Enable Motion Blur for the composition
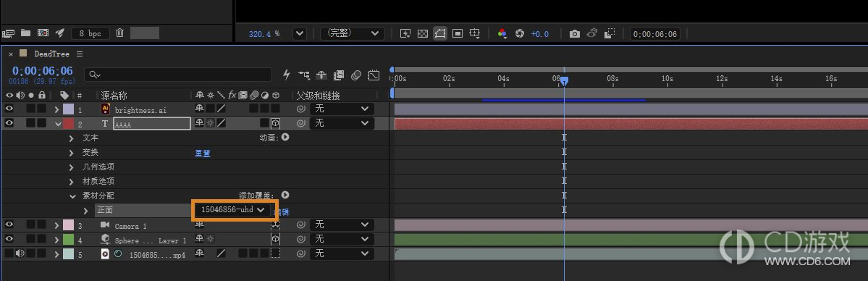This screenshot has height=281, width=868. [356, 75]
